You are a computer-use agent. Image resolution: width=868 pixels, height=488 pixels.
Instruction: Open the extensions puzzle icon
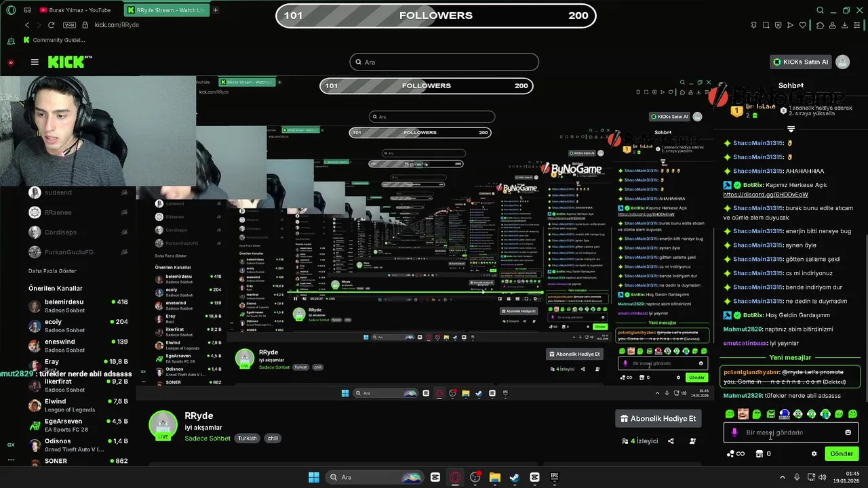coord(820,25)
